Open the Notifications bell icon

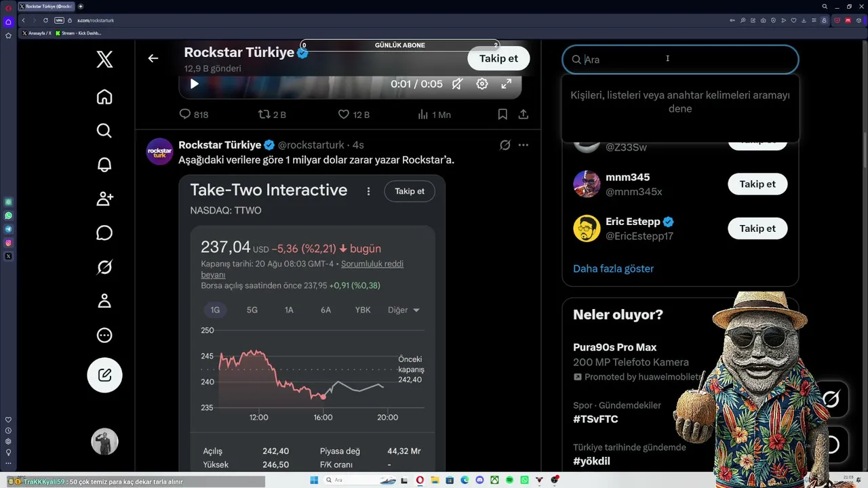point(104,165)
